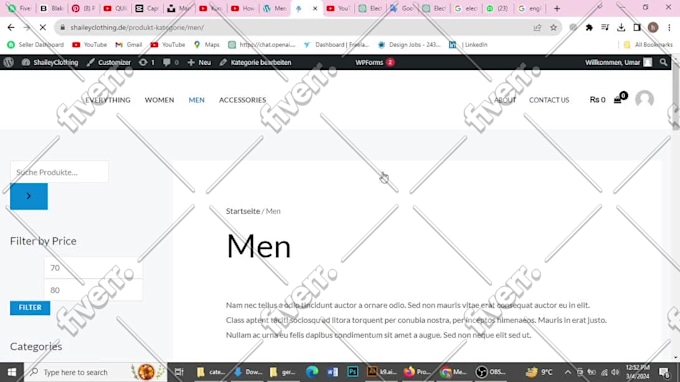Viewport: 680px width, 382px height.
Task: Expand hidden system tray icons chevron
Action: 567,372
